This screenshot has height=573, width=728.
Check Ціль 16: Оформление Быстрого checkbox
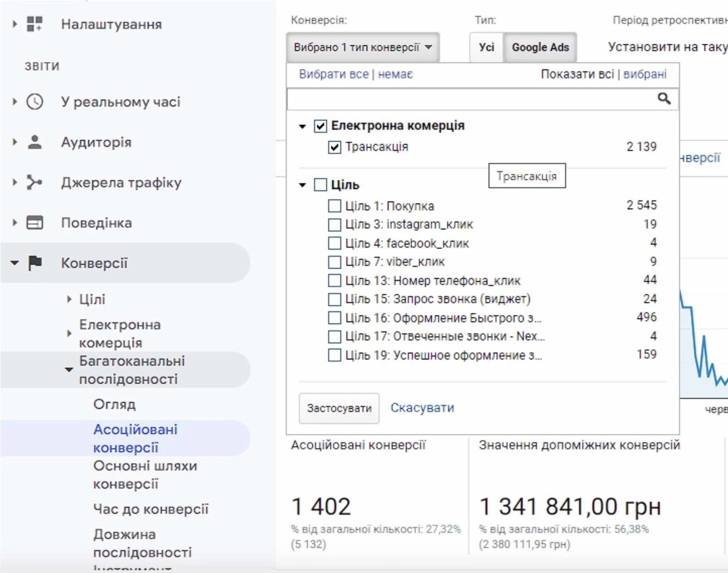point(335,318)
